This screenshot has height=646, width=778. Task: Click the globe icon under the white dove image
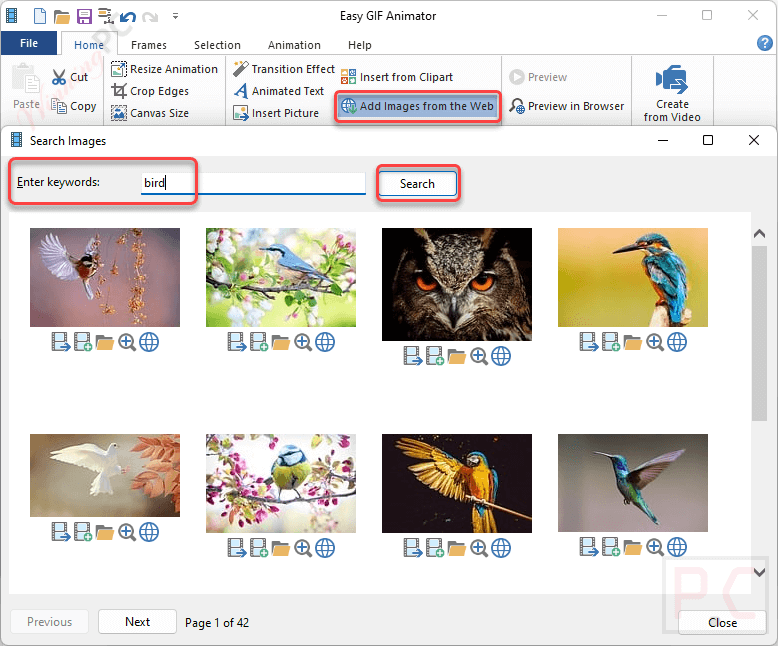point(149,532)
